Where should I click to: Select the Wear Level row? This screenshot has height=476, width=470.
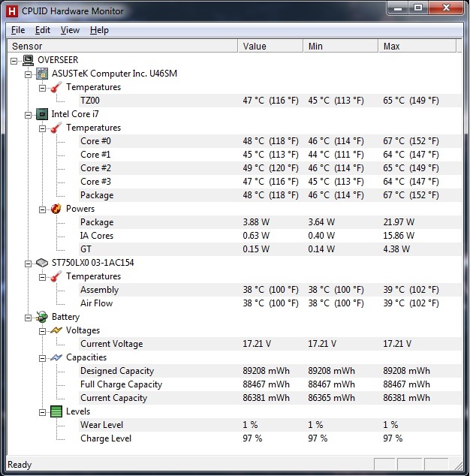coord(270,425)
